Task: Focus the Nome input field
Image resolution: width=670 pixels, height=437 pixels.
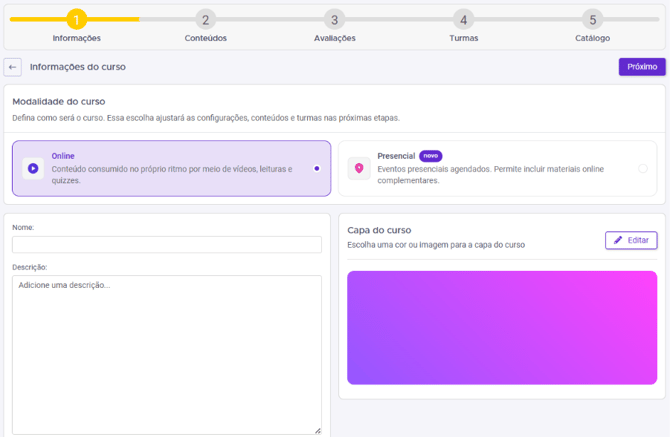Action: pyautogui.click(x=167, y=245)
